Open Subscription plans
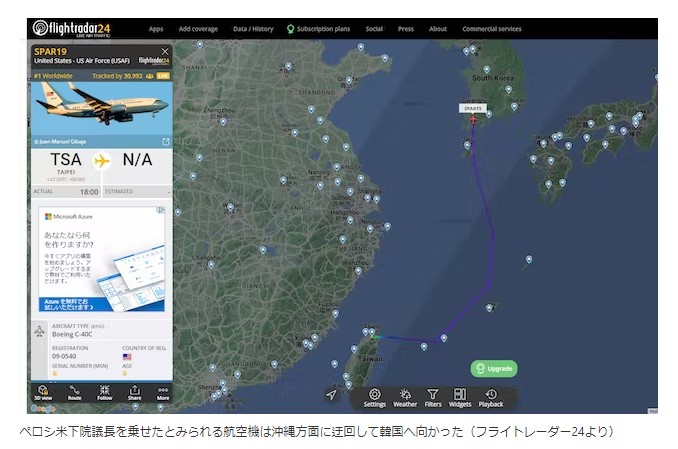678x449 pixels. [318, 29]
